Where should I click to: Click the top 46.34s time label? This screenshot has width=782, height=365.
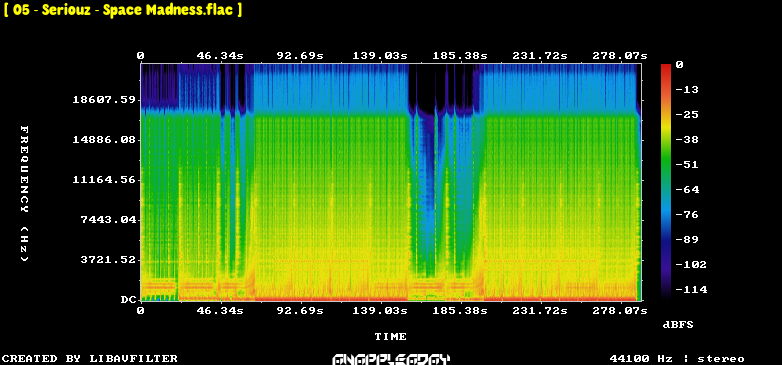click(x=219, y=56)
